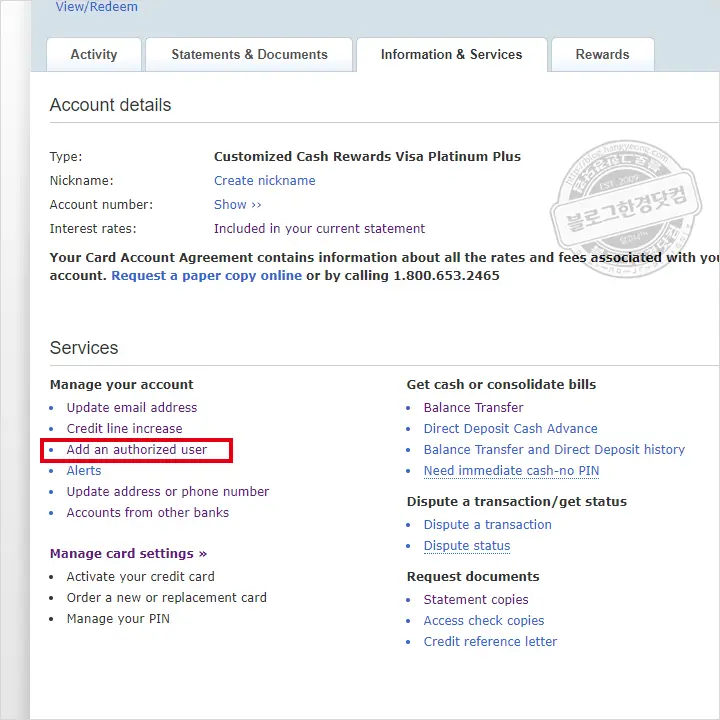Click Dispute a transaction link
This screenshot has height=720, width=720.
tap(487, 525)
